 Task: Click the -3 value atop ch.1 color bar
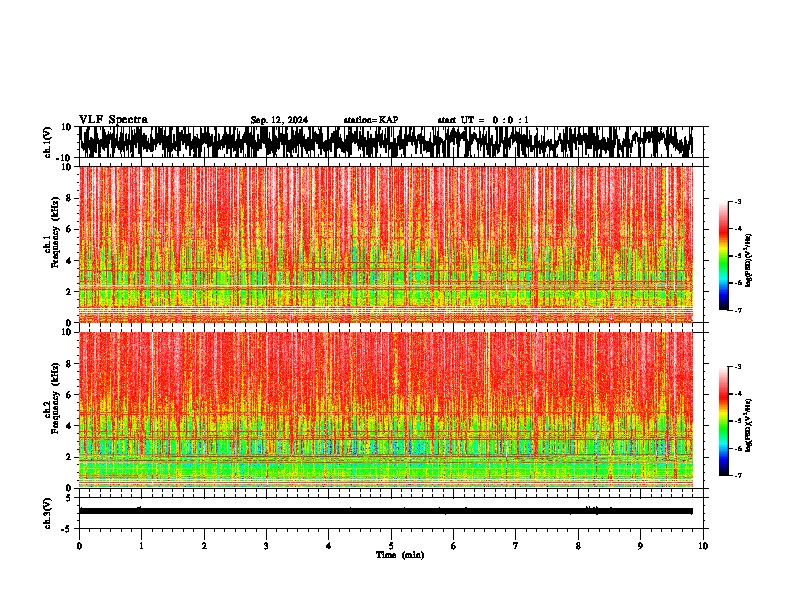pyautogui.click(x=738, y=202)
